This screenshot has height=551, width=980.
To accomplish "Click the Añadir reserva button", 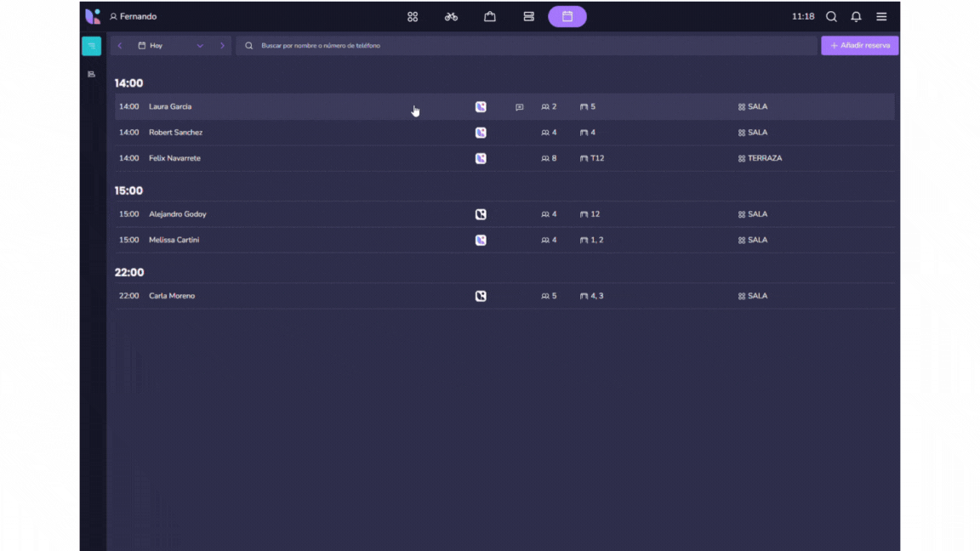I will (x=859, y=46).
